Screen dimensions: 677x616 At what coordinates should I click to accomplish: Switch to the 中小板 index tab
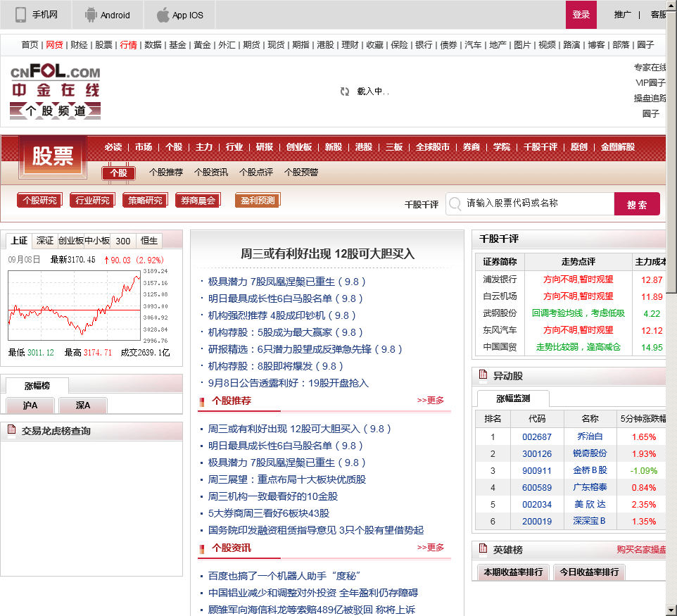pyautogui.click(x=97, y=240)
